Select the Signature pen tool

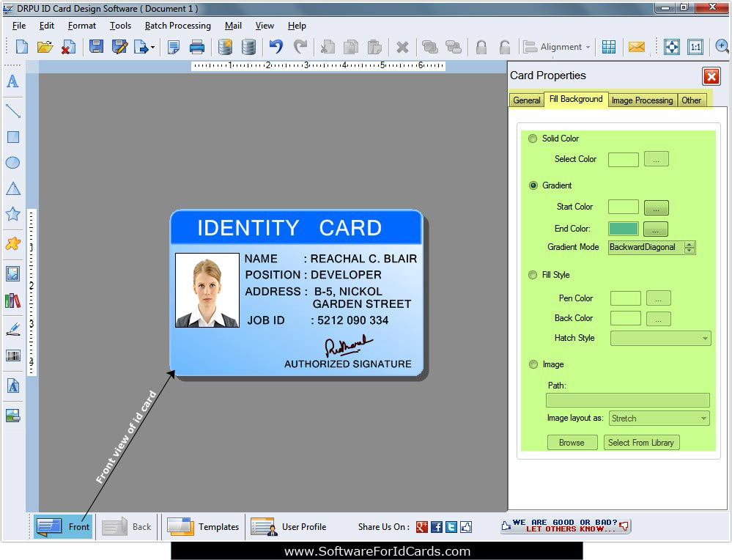(x=13, y=329)
